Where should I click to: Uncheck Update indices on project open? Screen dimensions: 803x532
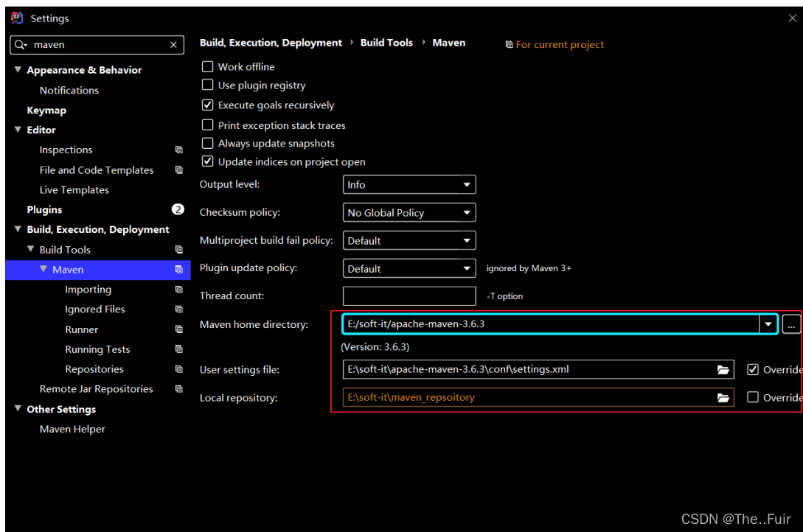(207, 161)
